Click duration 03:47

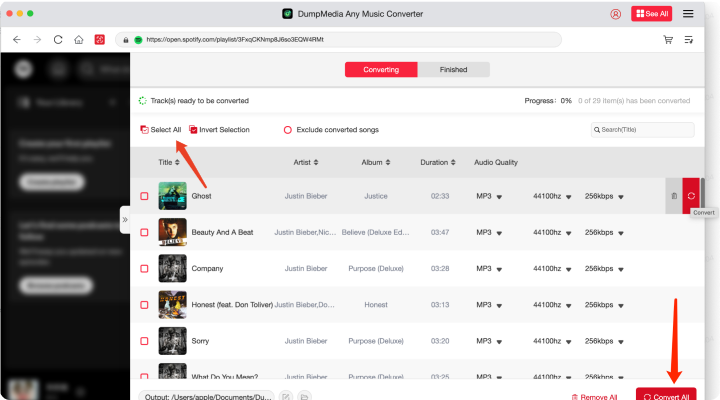[440, 232]
